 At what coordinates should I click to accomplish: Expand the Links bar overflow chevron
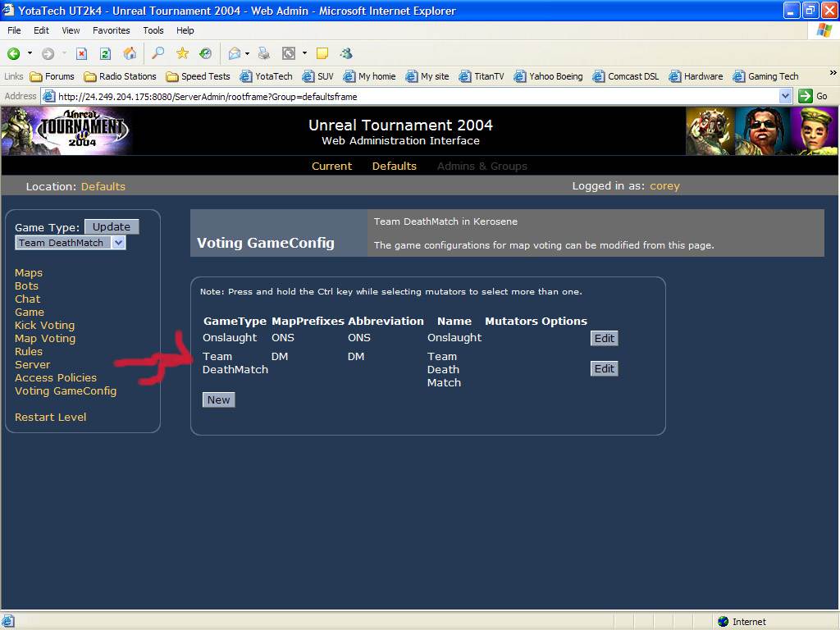point(833,73)
